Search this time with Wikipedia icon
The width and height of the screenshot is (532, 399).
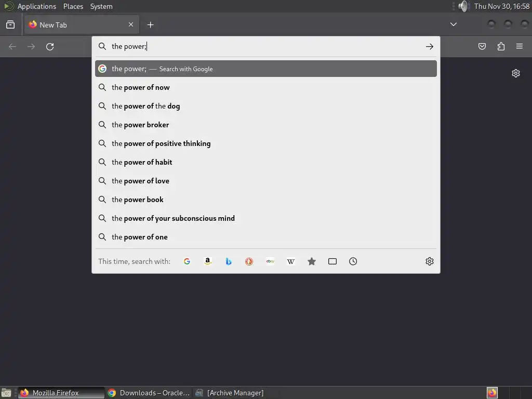[x=291, y=261]
